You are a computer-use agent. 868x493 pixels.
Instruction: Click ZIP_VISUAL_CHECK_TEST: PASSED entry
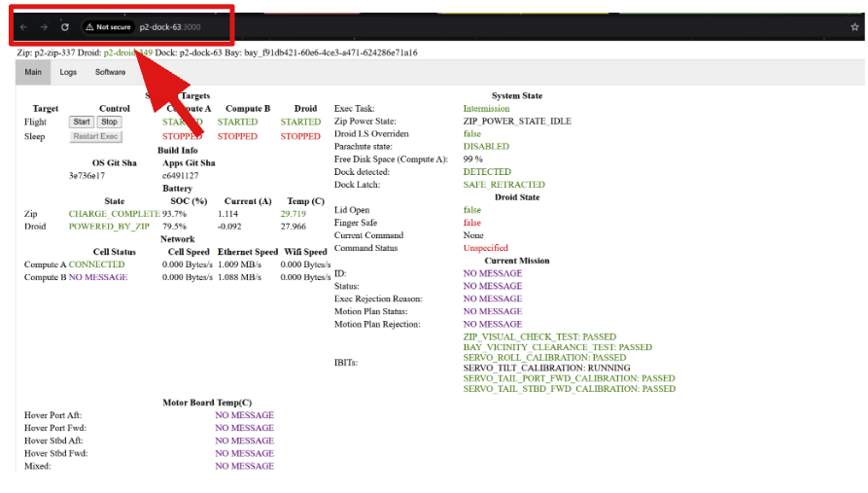pyautogui.click(x=539, y=336)
